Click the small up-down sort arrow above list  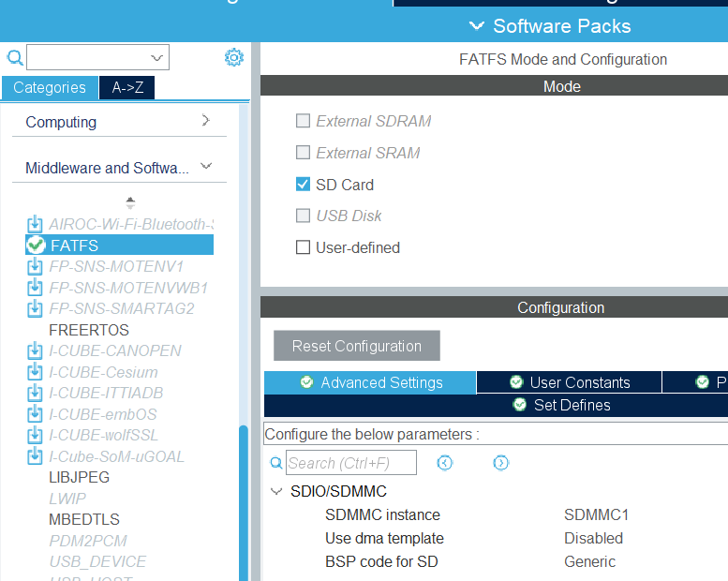pyautogui.click(x=130, y=202)
